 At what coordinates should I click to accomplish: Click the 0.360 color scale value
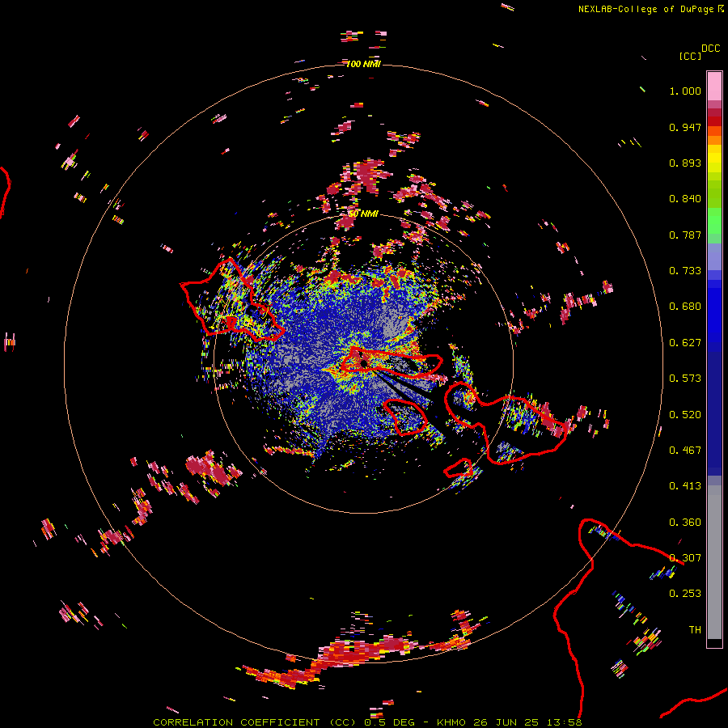tap(685, 523)
